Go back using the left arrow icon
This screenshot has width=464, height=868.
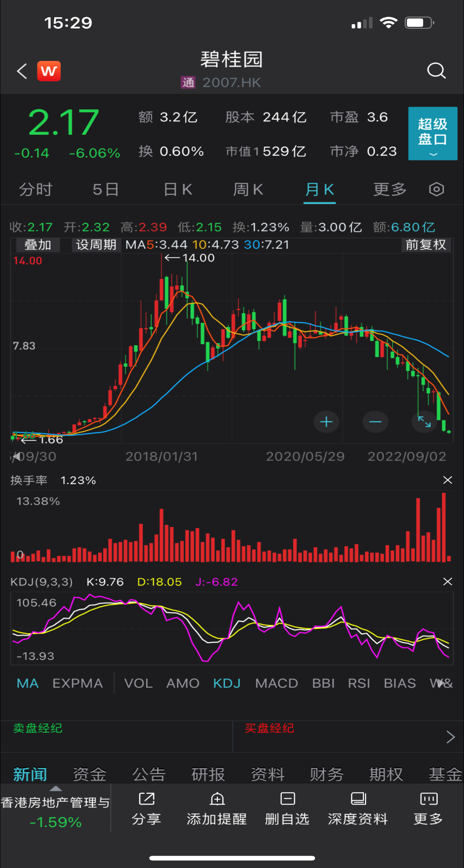point(22,71)
